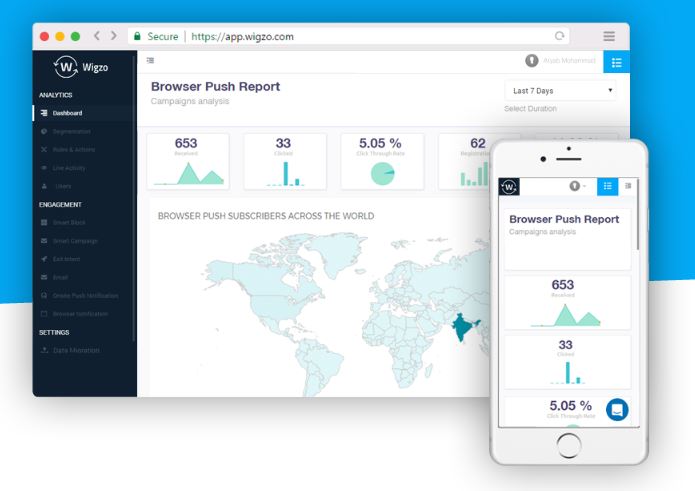This screenshot has width=695, height=491.
Task: Open the Last 7 Days duration dropdown
Action: tap(560, 90)
